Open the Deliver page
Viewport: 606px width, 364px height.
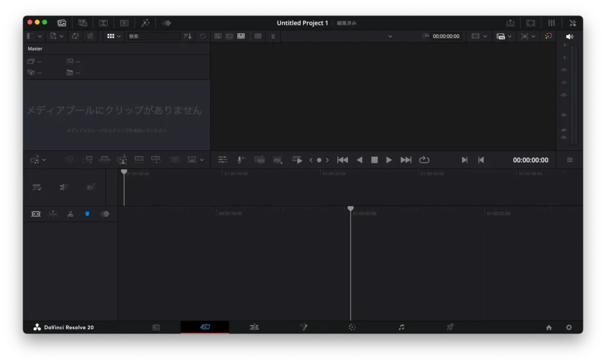click(450, 326)
